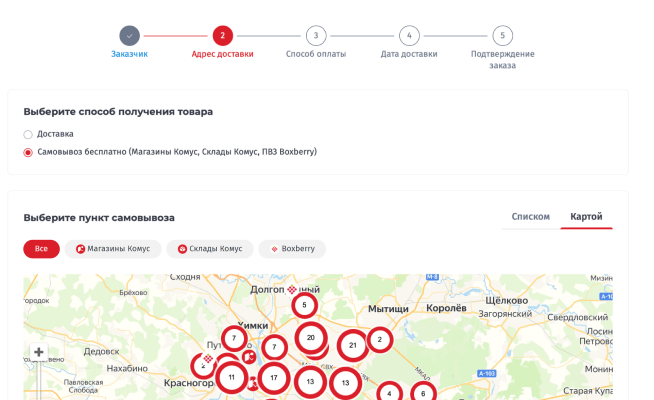Click the Подтверждение заказа step label
The image size is (654, 400).
pos(503,60)
